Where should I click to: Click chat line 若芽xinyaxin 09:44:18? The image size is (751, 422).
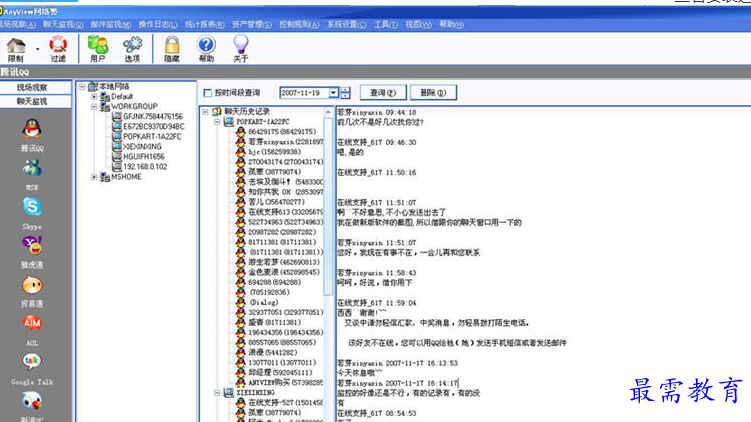click(377, 112)
